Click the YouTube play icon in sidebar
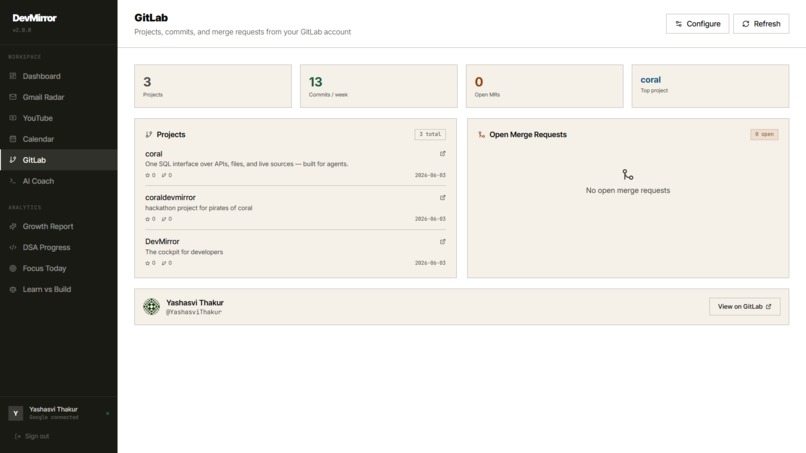This screenshot has width=806, height=453. (13, 118)
